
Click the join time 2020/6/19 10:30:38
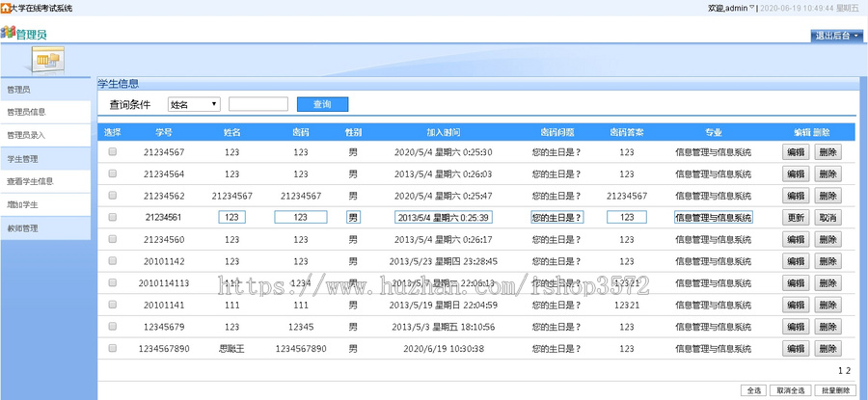444,349
